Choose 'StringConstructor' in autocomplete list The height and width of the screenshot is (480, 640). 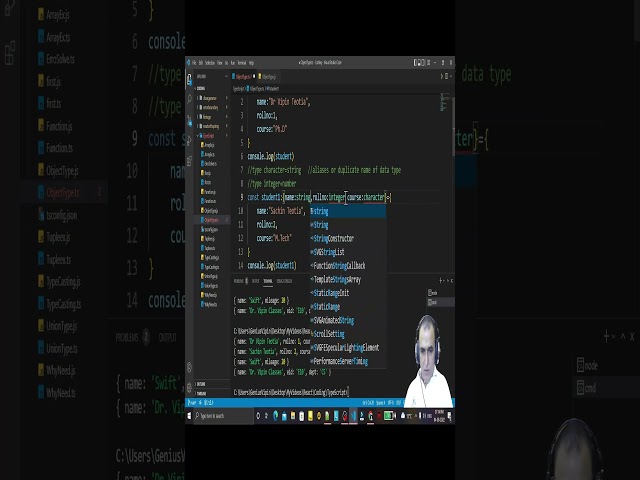tap(348, 239)
